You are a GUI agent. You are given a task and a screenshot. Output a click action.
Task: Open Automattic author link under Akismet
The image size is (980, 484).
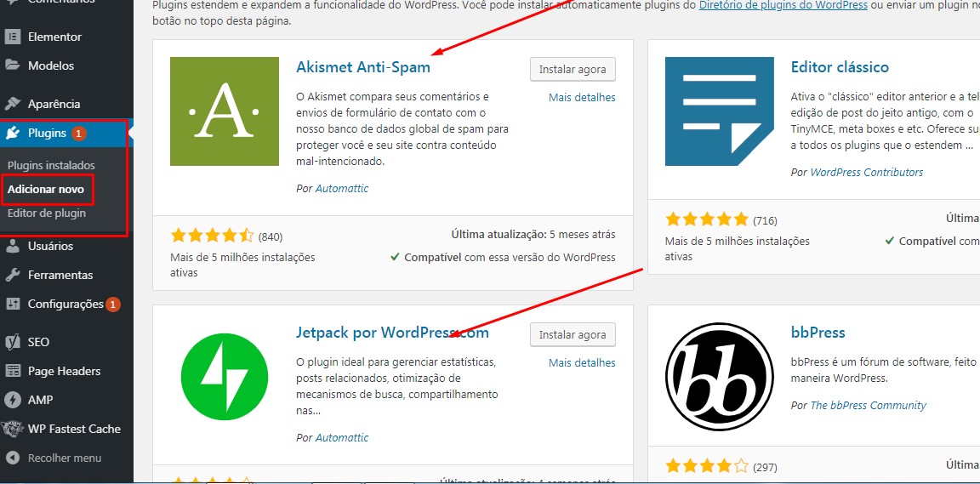pos(342,188)
